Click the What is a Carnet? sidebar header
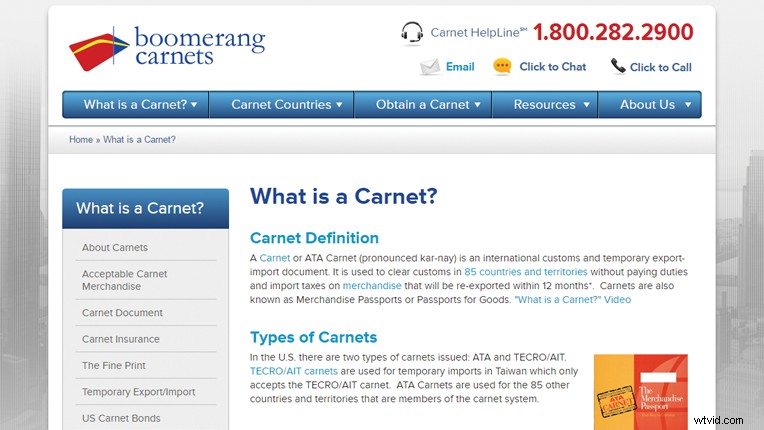Screen dimensions: 764x430 click(x=145, y=208)
